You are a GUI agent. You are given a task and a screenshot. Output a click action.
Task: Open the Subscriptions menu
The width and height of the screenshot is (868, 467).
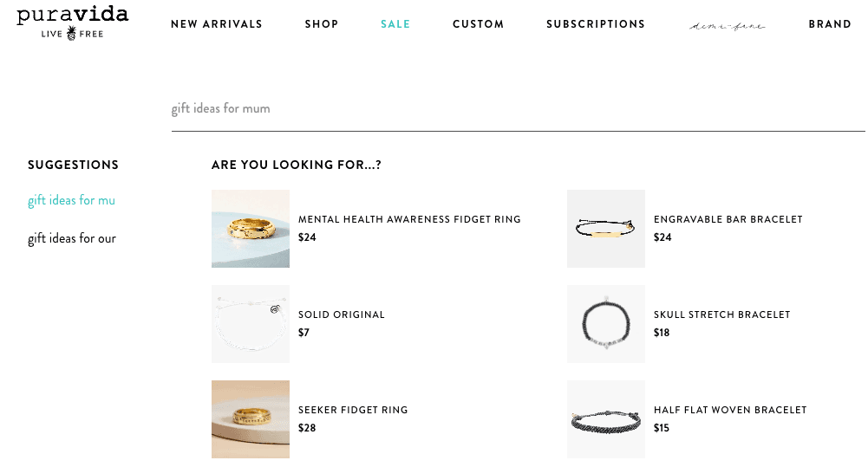pyautogui.click(x=596, y=24)
